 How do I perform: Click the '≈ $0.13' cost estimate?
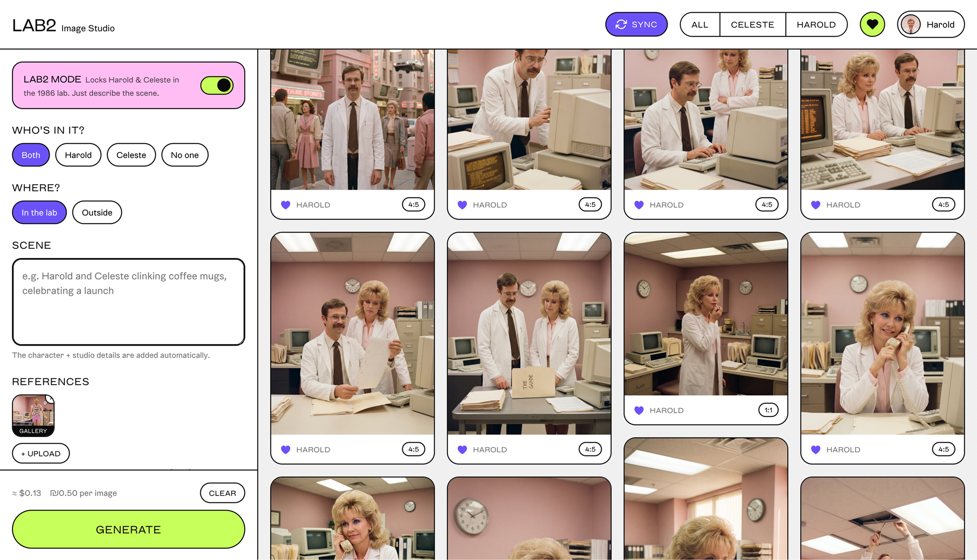point(27,493)
